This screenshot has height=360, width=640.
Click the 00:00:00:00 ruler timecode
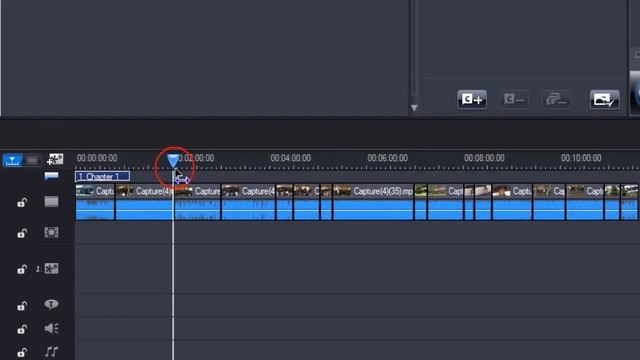(97, 158)
